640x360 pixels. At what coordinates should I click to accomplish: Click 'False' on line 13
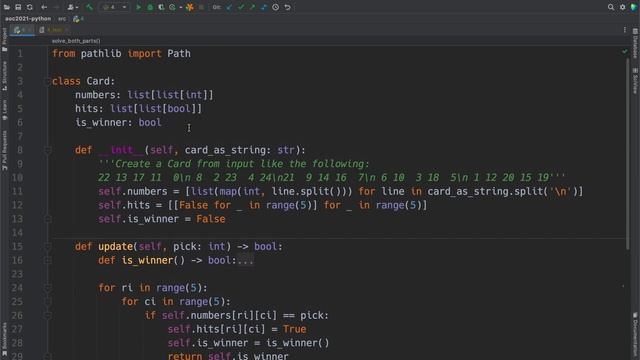tap(211, 219)
